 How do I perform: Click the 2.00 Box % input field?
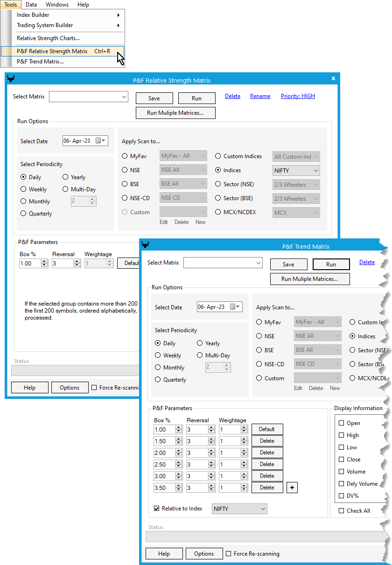pyautogui.click(x=164, y=453)
